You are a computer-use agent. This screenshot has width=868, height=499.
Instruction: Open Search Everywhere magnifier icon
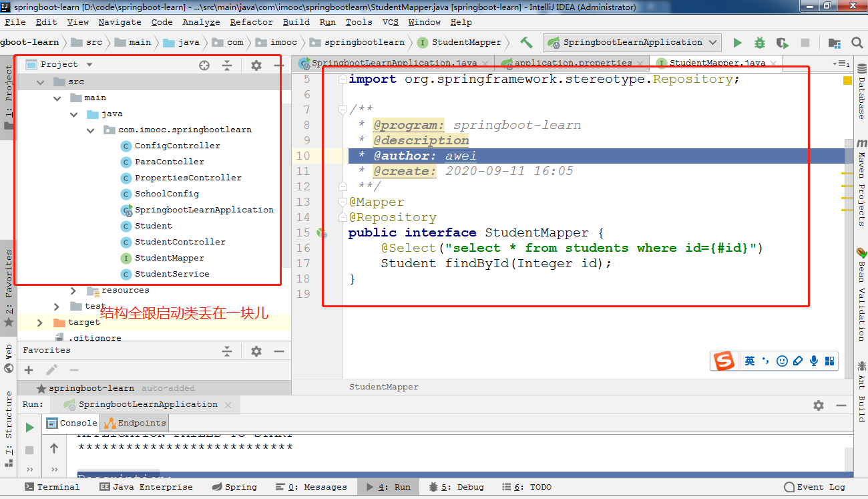point(857,42)
